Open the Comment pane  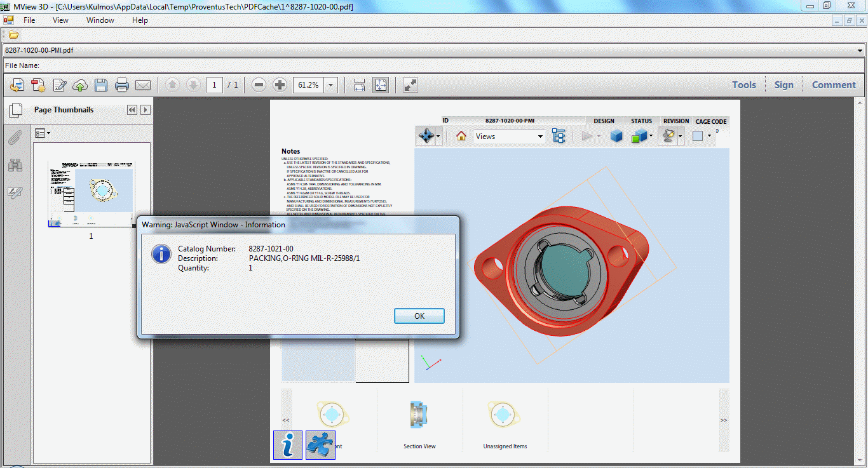[834, 85]
